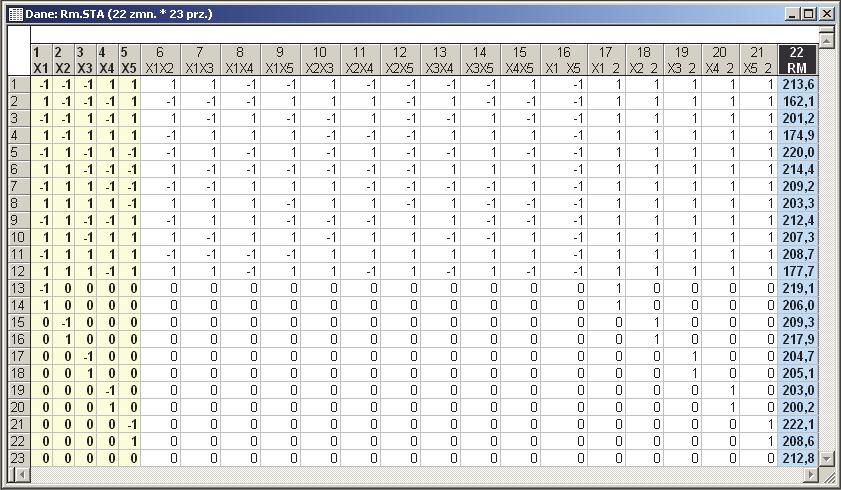Select column header 2 X2

point(63,60)
